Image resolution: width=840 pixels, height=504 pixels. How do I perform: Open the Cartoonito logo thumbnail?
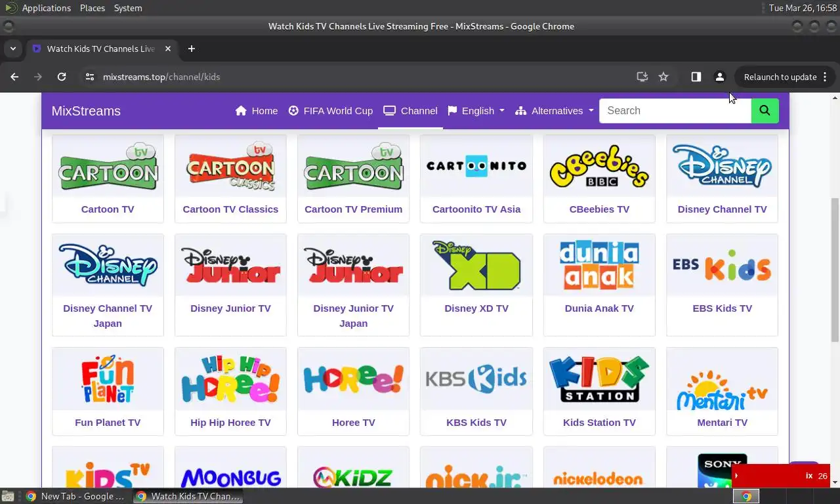(476, 167)
